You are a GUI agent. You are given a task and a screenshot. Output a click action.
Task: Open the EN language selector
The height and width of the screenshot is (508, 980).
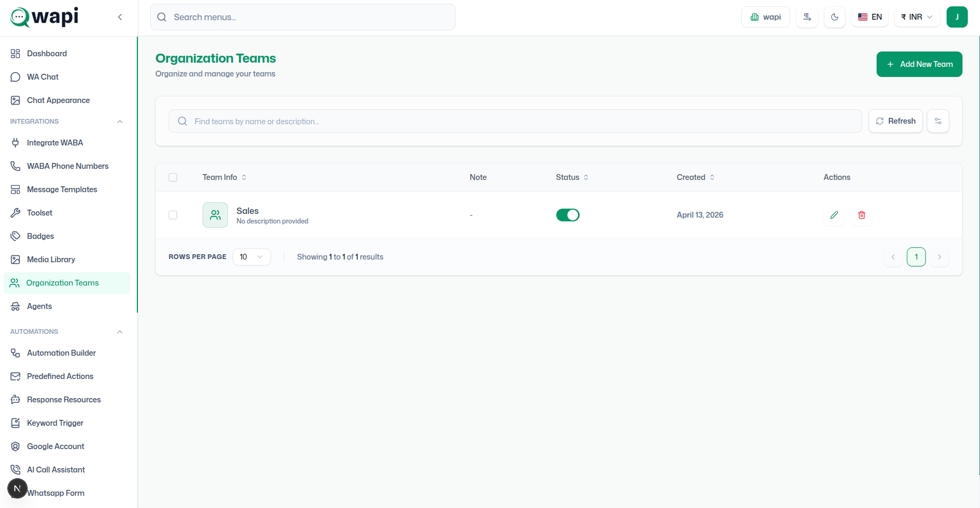[x=870, y=17]
